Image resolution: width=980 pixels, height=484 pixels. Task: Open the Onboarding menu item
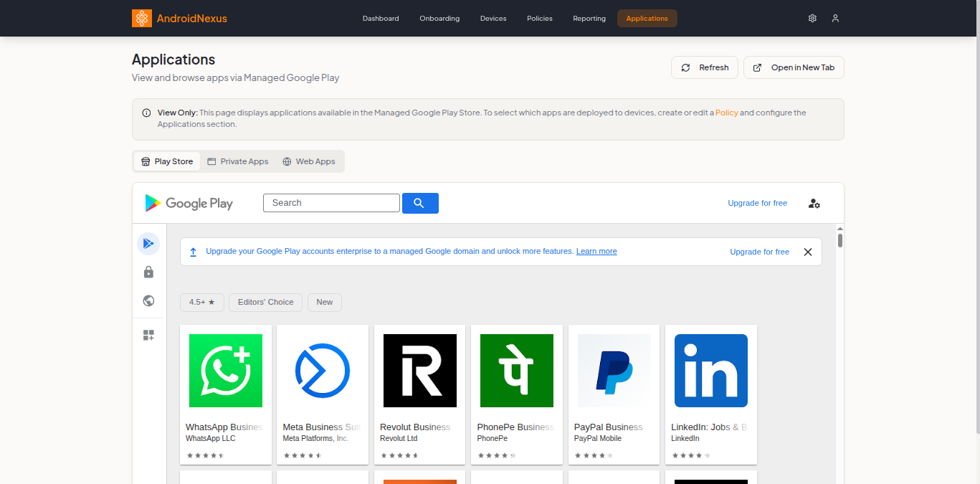[439, 18]
